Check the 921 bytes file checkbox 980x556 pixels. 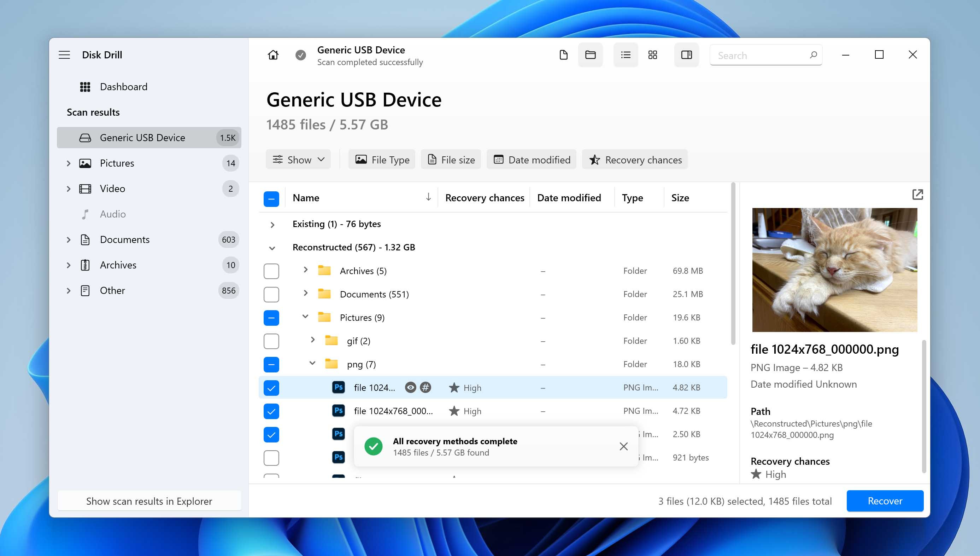tap(271, 458)
